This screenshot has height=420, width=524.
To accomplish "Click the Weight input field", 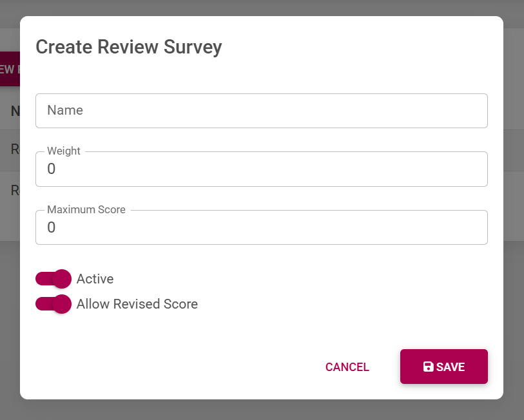I will (262, 169).
